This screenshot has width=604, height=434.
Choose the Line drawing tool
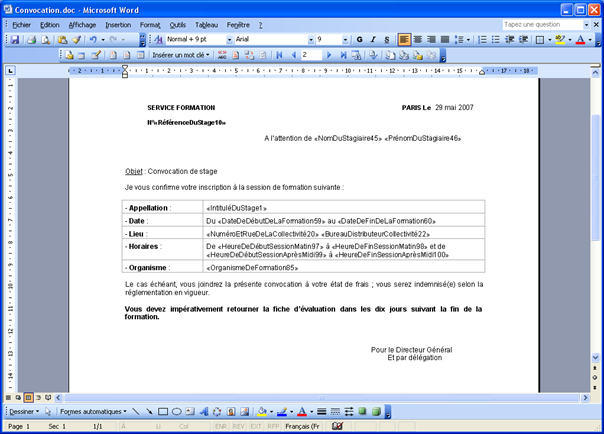136,411
